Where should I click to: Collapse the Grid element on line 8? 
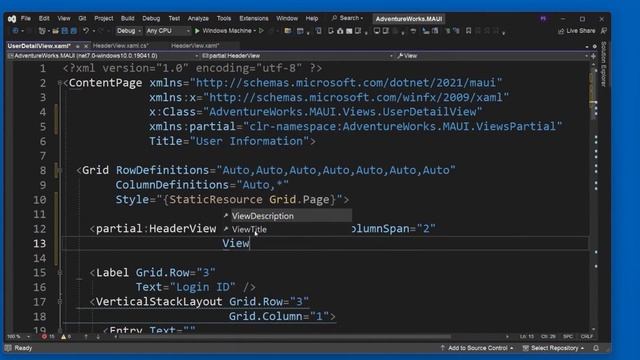60,170
